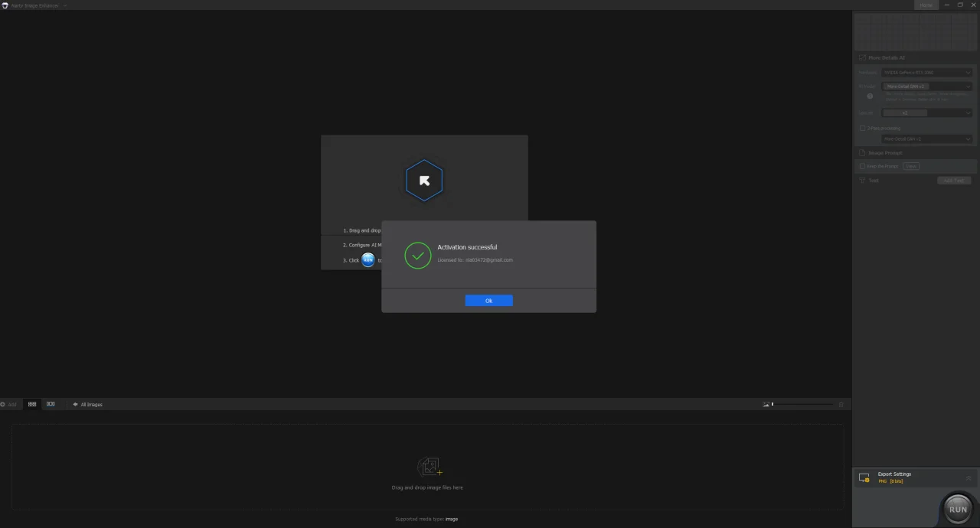980x528 pixels.
Task: Click the trash delete icon
Action: 841,404
